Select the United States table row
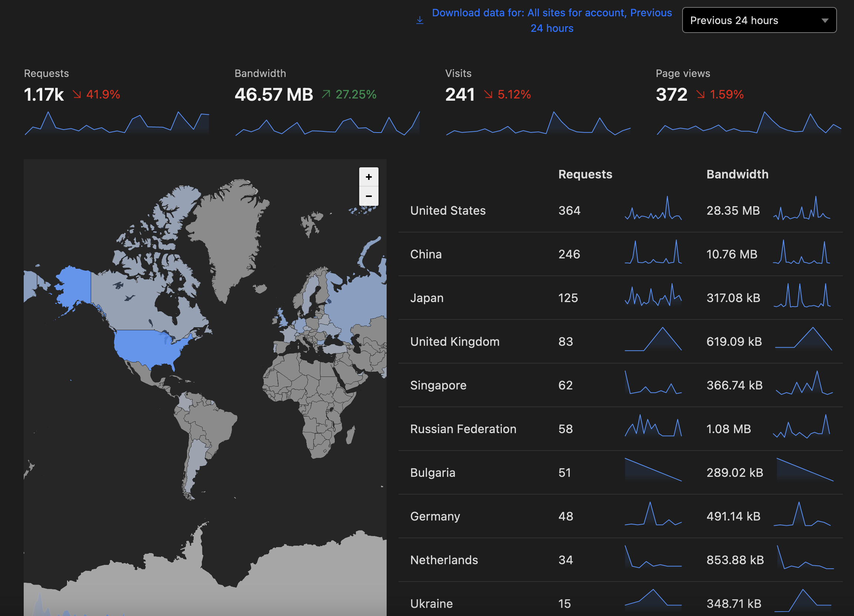 click(x=448, y=210)
